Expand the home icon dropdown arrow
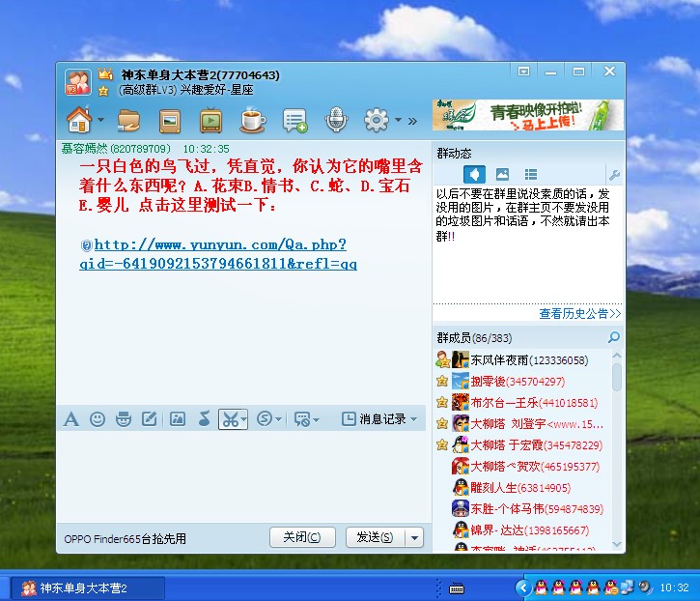Viewport: 700px width, 601px height. (100, 120)
